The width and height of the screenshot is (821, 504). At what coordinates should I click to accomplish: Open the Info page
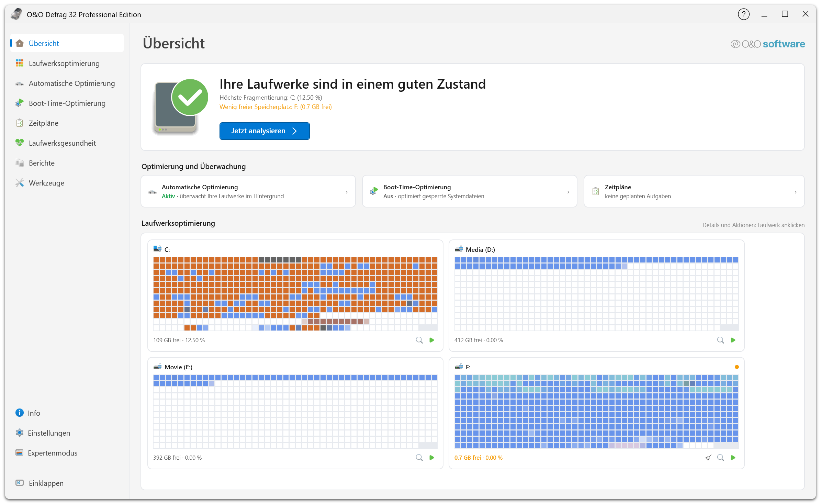coord(67,413)
